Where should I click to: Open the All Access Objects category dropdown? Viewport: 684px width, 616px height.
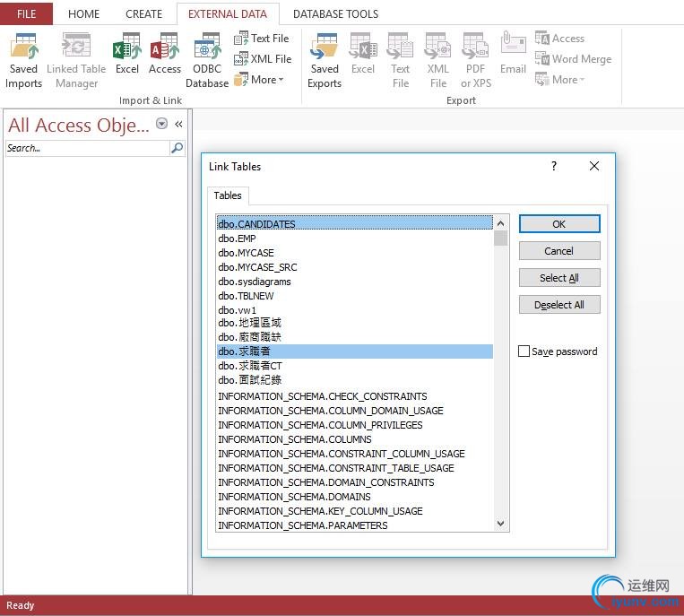click(x=162, y=124)
